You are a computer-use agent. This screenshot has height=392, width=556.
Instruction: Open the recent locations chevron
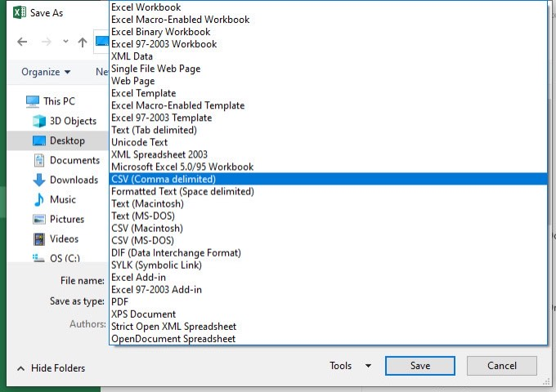pos(65,42)
